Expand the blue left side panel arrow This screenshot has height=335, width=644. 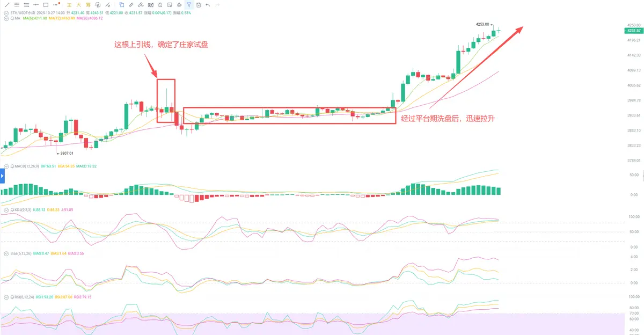tap(2, 176)
